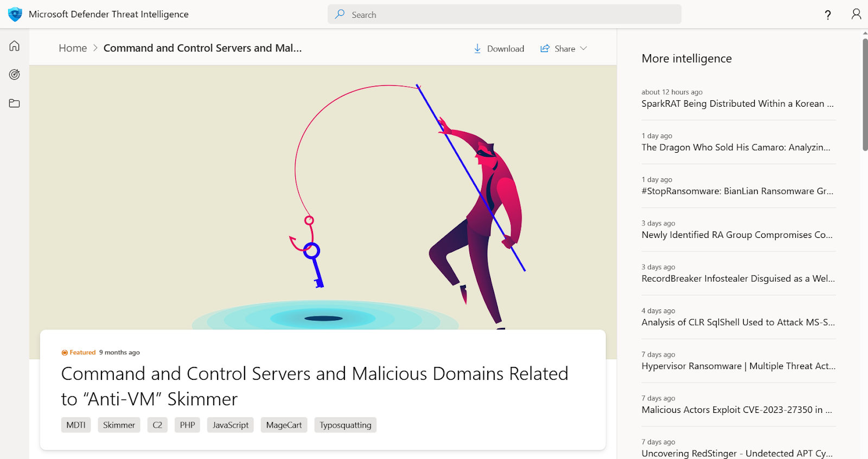Select the Skimmer tag
Image resolution: width=868 pixels, height=459 pixels.
pyautogui.click(x=119, y=425)
